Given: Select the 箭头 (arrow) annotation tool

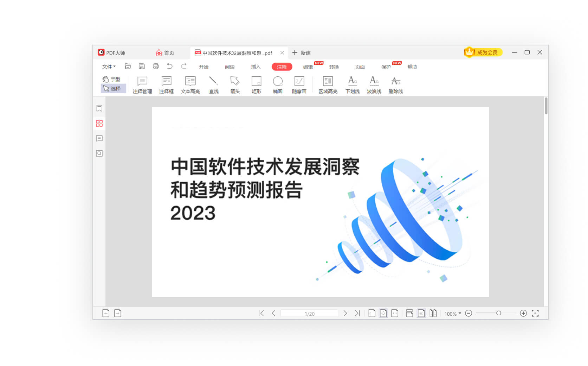Looking at the screenshot, I should point(235,84).
